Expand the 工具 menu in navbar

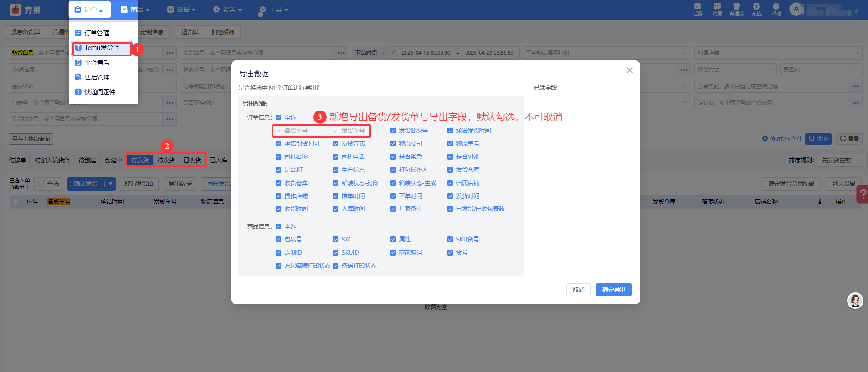click(274, 10)
